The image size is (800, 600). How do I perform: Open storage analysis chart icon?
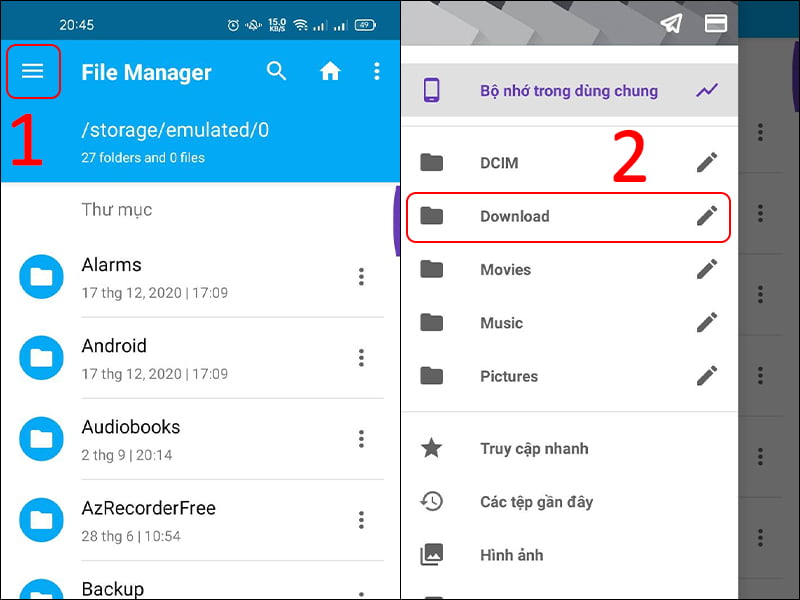(707, 90)
